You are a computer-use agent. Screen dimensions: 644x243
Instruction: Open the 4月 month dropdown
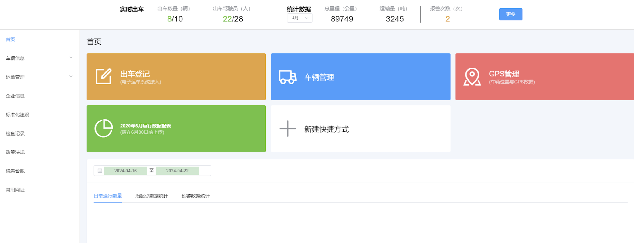point(300,18)
